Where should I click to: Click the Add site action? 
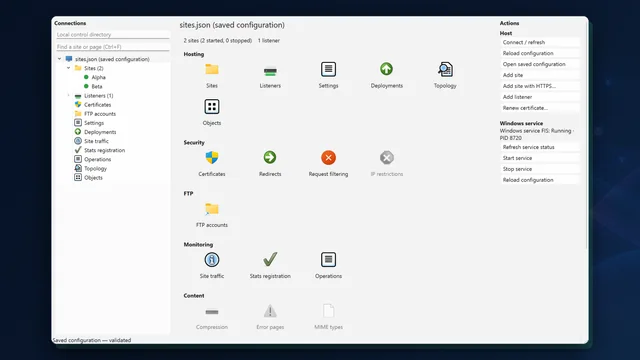click(540, 75)
